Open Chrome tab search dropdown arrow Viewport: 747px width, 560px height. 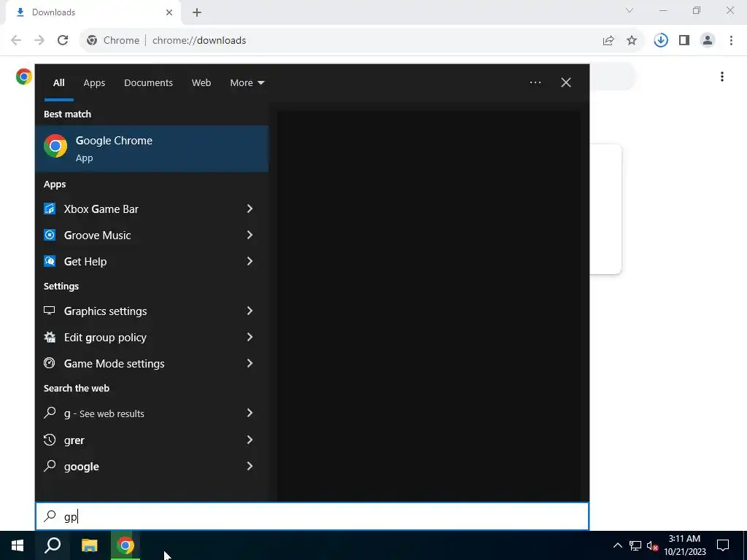click(630, 10)
